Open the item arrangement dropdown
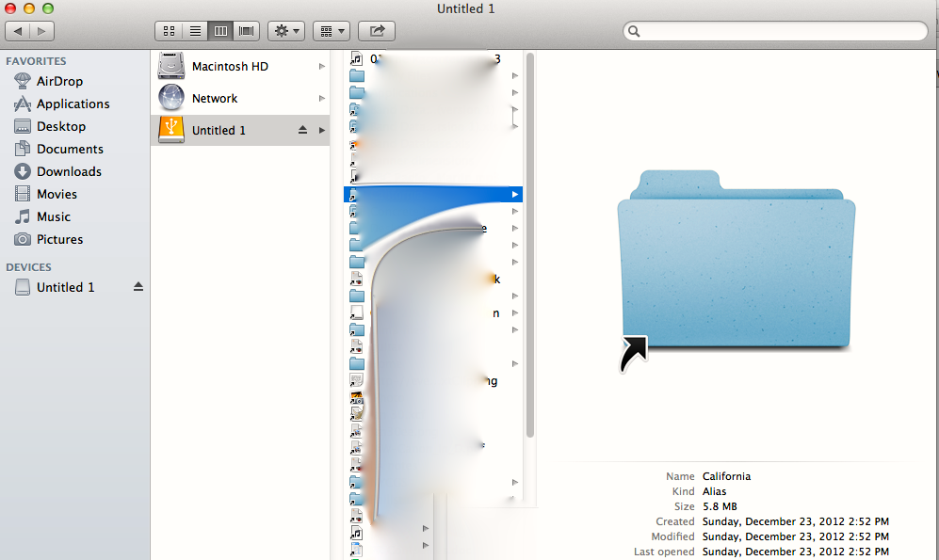Viewport: 939px width, 560px height. click(x=331, y=30)
